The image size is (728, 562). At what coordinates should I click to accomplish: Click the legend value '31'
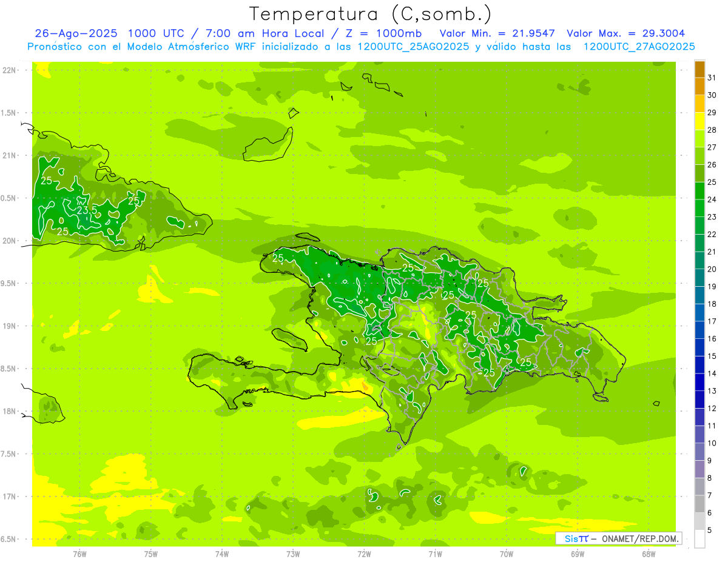(712, 78)
